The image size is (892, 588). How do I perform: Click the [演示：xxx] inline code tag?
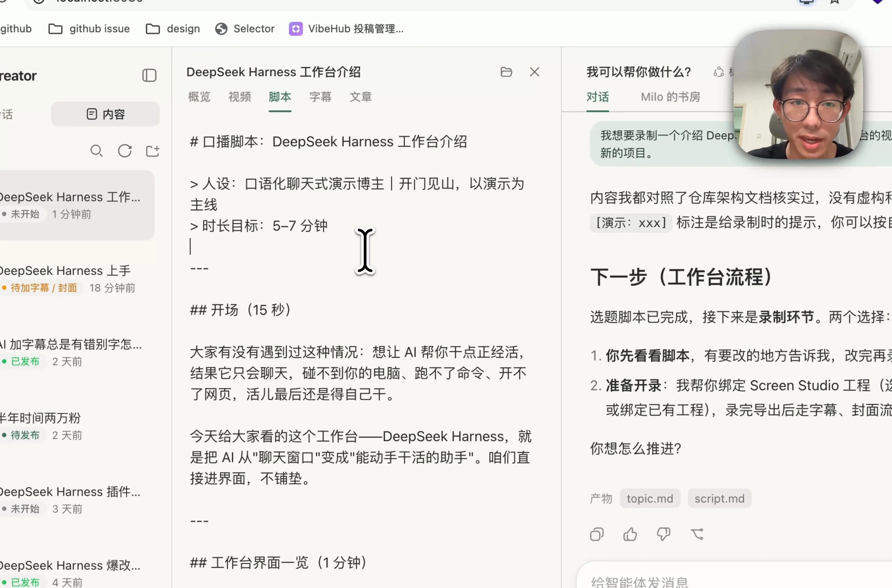(631, 223)
